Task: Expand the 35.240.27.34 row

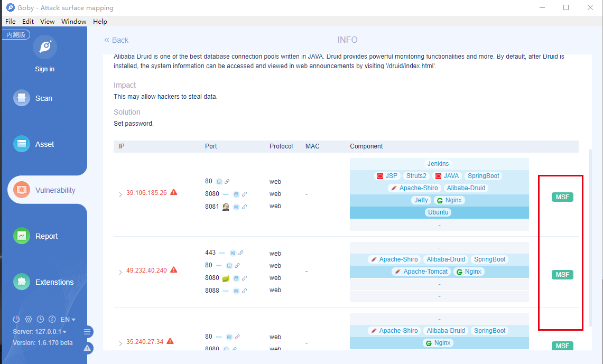Action: (120, 343)
